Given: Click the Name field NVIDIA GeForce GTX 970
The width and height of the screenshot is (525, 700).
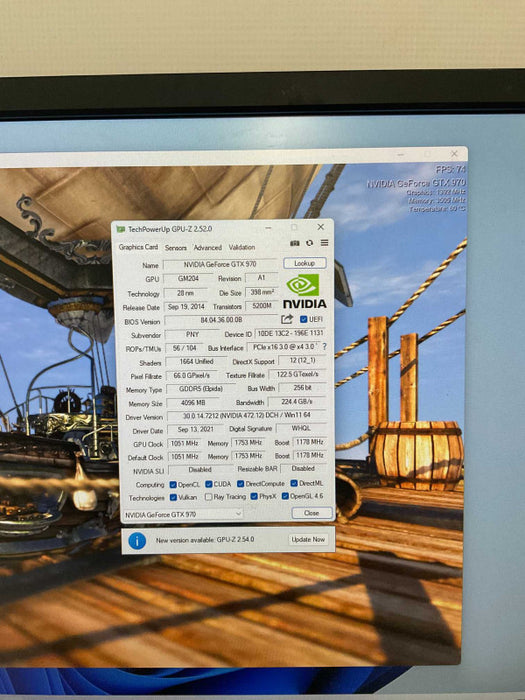Looking at the screenshot, I should point(220,264).
